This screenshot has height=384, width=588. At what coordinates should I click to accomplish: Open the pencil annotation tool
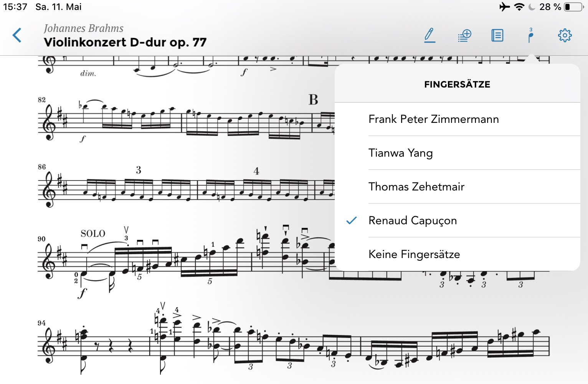[430, 35]
